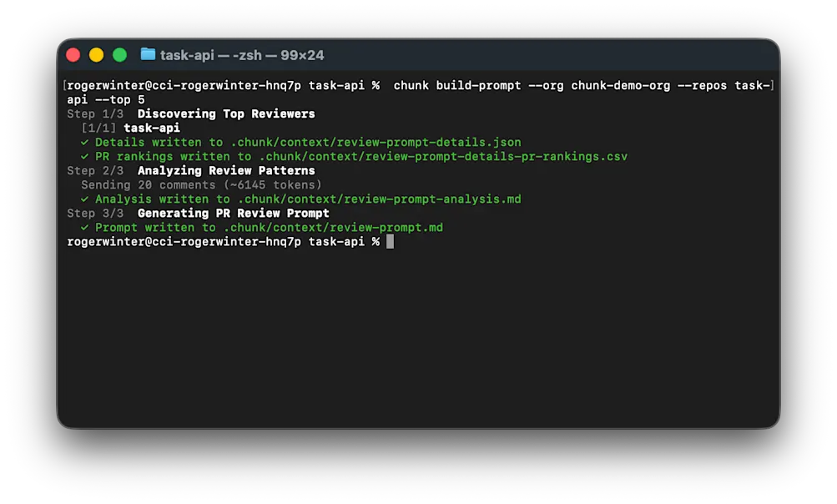Click the blinking cursor at the prompt
The image size is (837, 504).
coord(389,241)
